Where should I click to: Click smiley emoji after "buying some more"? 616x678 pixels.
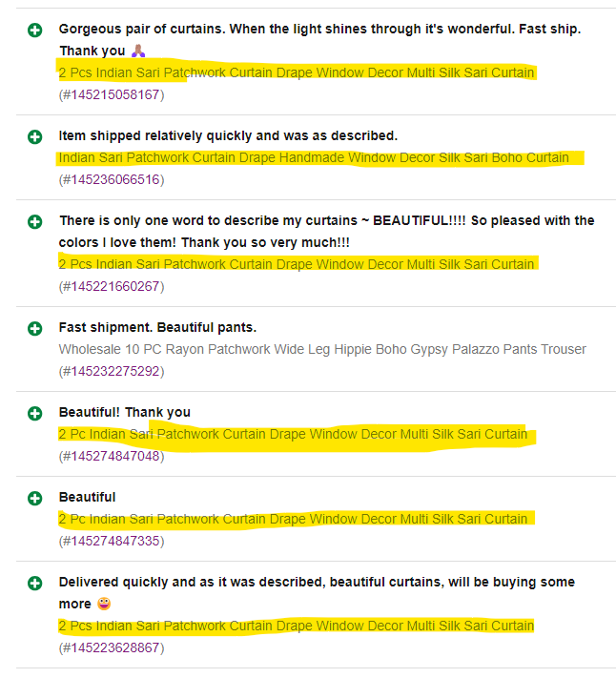point(104,605)
